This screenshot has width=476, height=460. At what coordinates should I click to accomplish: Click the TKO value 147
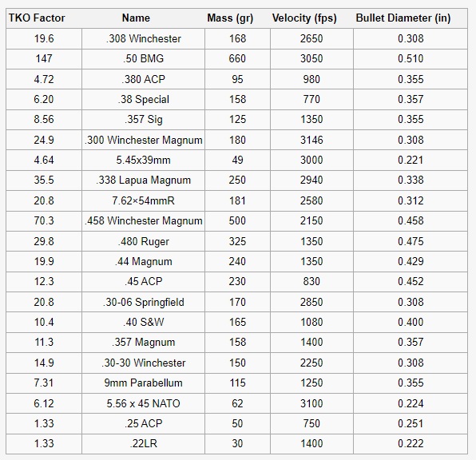(x=44, y=58)
